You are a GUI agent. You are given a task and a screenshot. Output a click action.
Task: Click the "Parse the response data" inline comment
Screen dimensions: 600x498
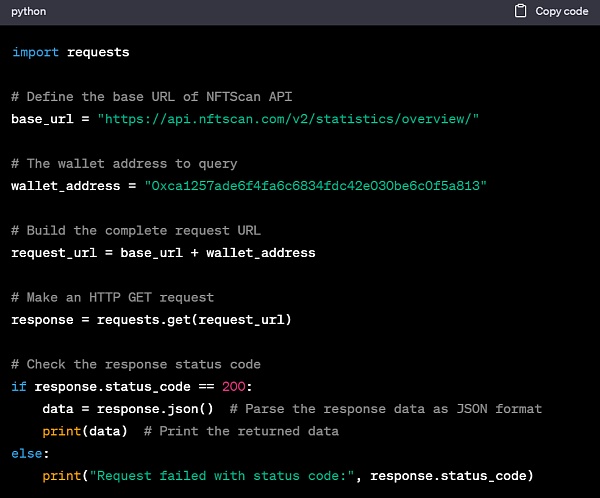[x=385, y=409]
